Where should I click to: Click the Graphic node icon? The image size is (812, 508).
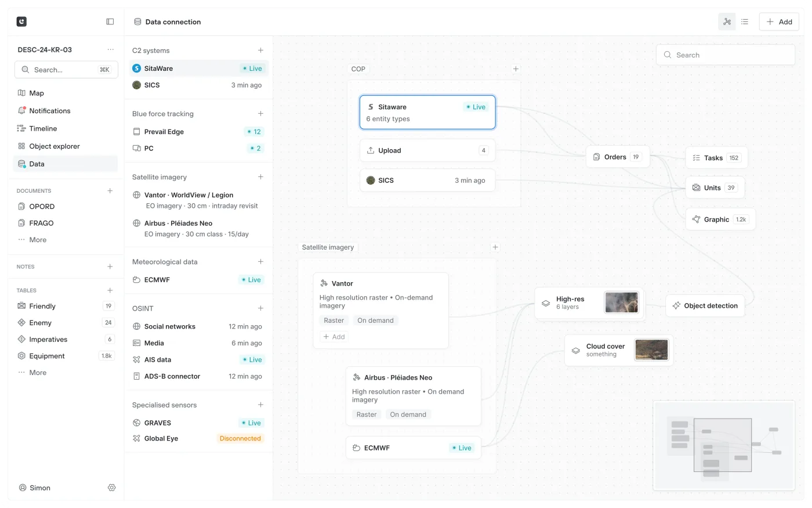pyautogui.click(x=696, y=219)
